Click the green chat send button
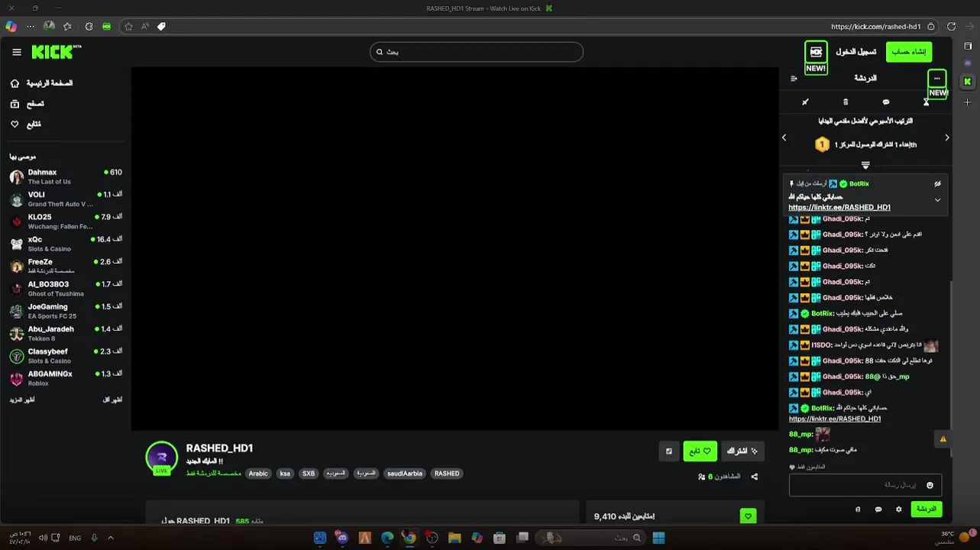Viewport: 980px width, 550px height. click(927, 509)
